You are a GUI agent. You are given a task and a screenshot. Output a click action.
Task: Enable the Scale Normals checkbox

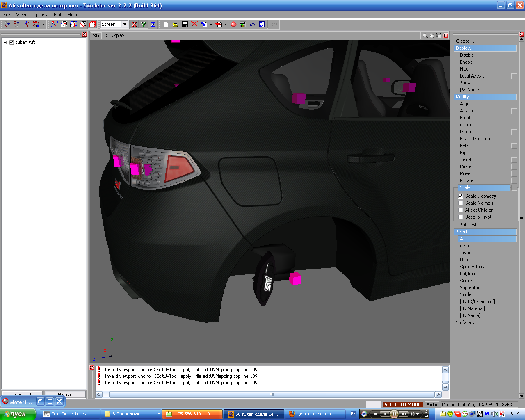pyautogui.click(x=461, y=203)
